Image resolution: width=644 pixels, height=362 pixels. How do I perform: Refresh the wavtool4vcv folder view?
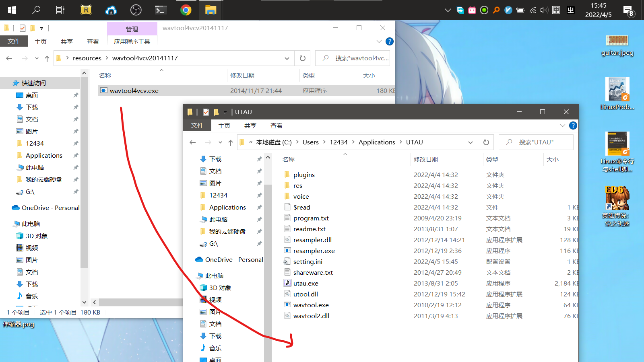click(x=303, y=58)
